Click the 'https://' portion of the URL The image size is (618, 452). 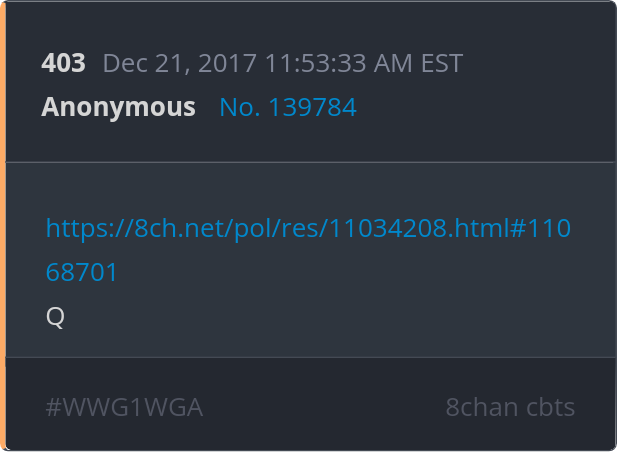click(x=90, y=228)
